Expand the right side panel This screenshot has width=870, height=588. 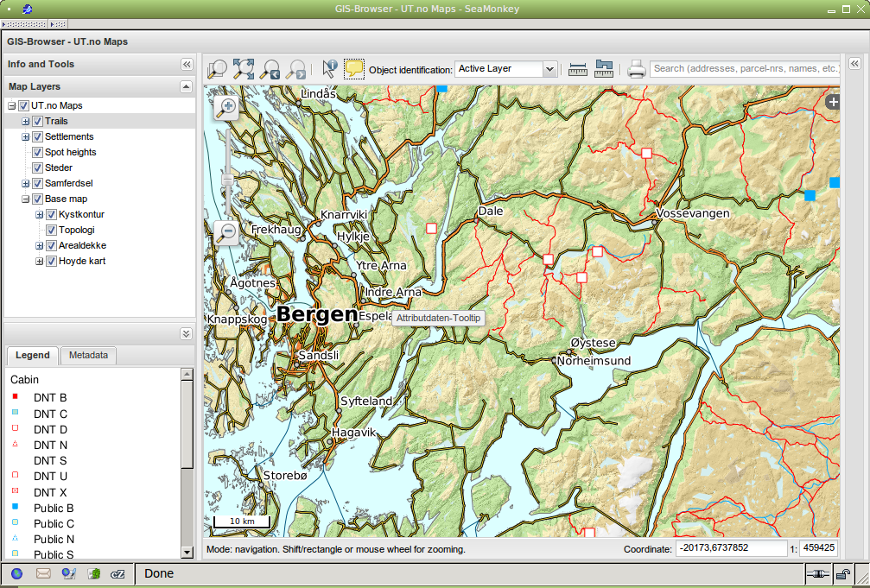(854, 63)
